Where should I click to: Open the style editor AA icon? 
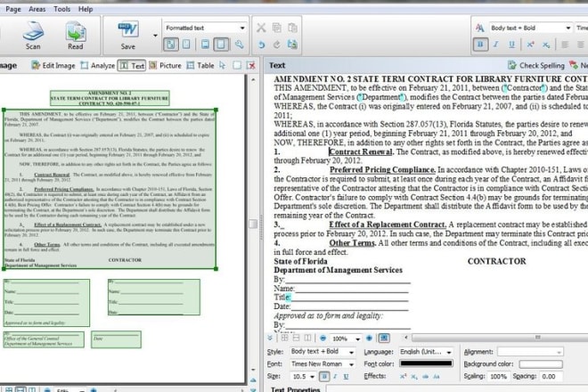pos(479,28)
